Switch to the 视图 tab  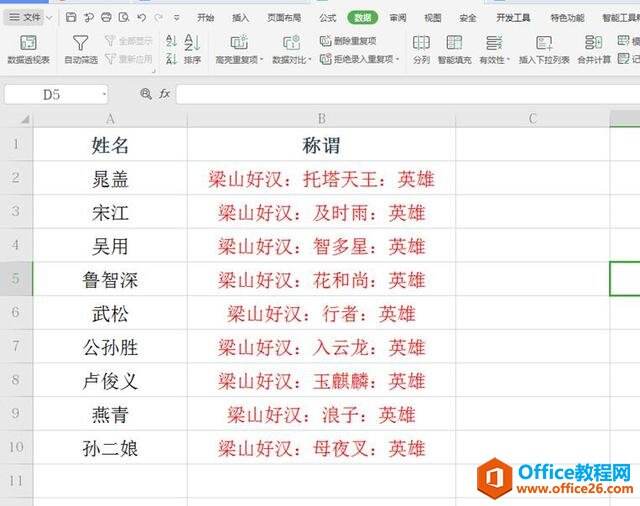433,18
